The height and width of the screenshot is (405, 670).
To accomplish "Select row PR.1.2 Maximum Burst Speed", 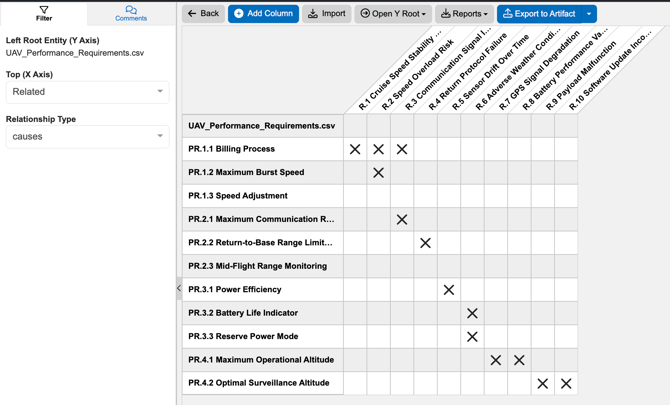I will 263,173.
